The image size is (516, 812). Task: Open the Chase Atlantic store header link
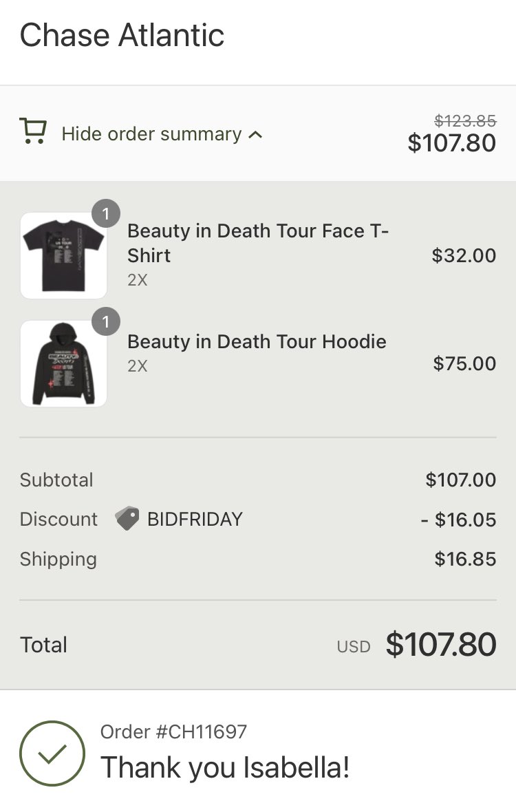pyautogui.click(x=122, y=35)
